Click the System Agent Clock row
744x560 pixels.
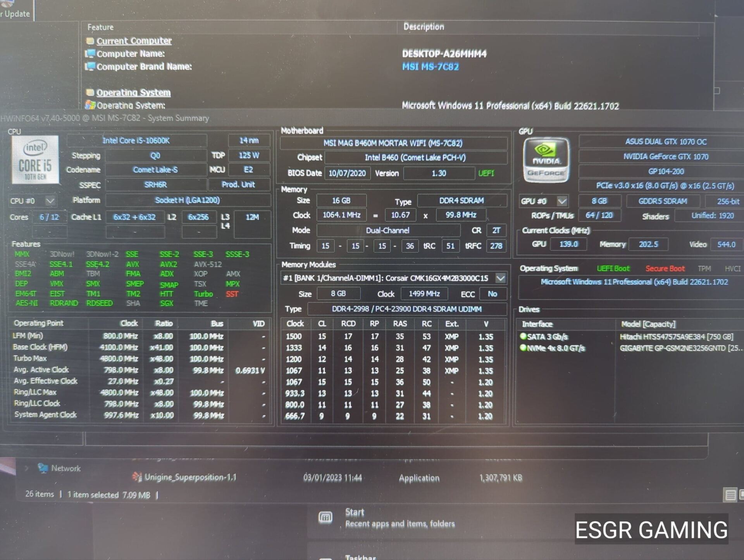point(139,415)
